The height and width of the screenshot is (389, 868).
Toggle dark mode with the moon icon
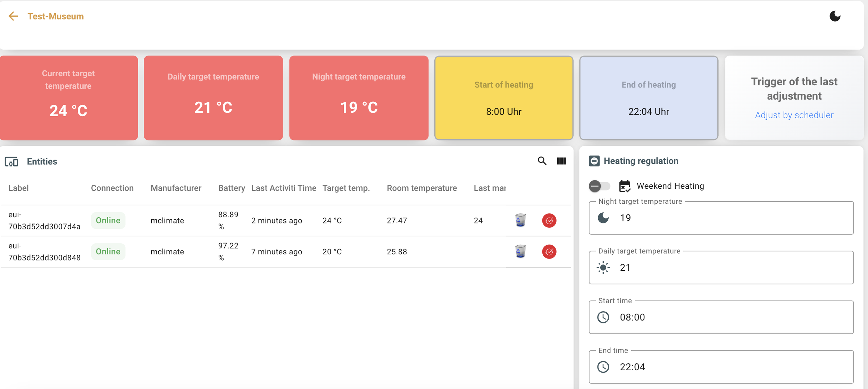click(835, 16)
